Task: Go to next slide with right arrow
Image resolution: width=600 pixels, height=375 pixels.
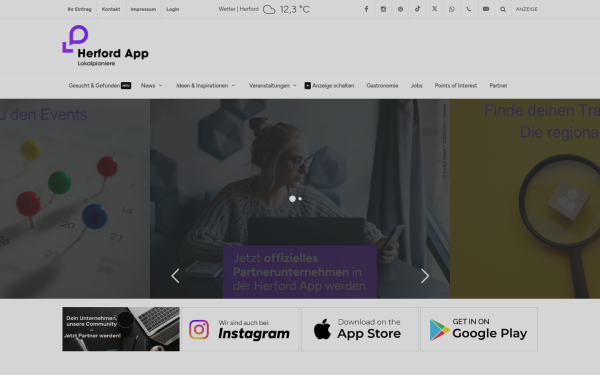Action: [x=425, y=276]
